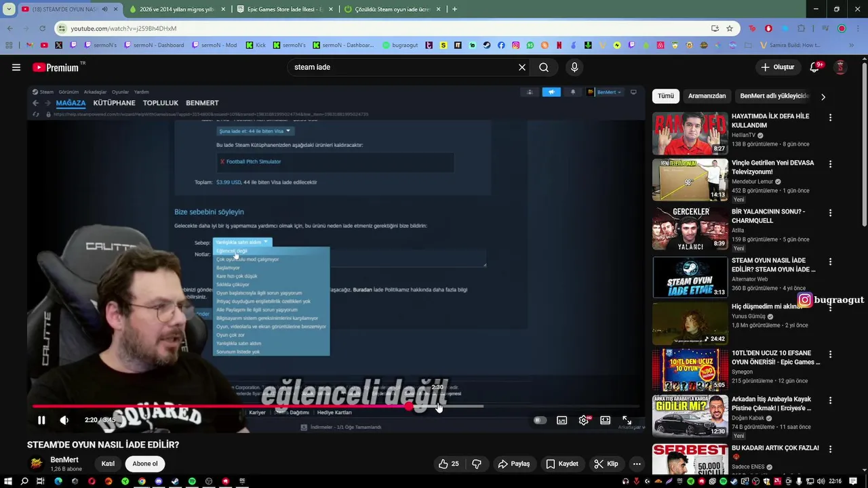Select the 'BenMert adlı yükleyiciden' chip
The image size is (868, 488).
coord(774,96)
